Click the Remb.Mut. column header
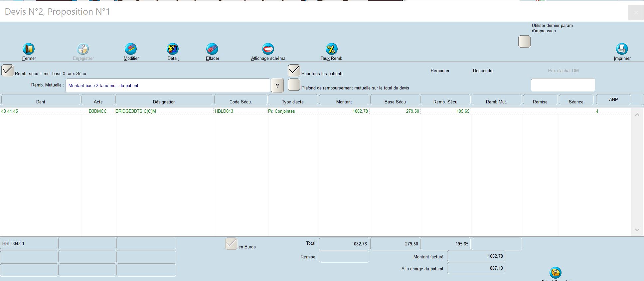Image resolution: width=644 pixels, height=281 pixels. [x=496, y=100]
